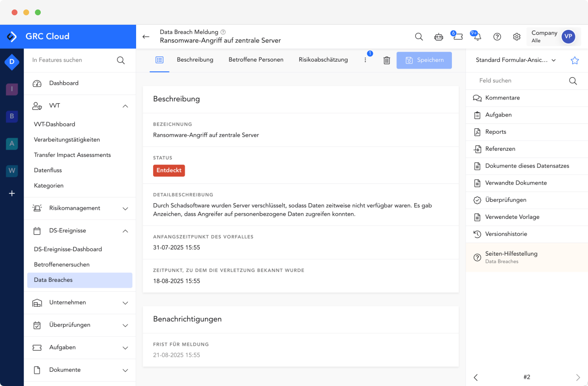Viewport: 588px width, 386px height.
Task: Open the settings gear icon
Action: [516, 36]
